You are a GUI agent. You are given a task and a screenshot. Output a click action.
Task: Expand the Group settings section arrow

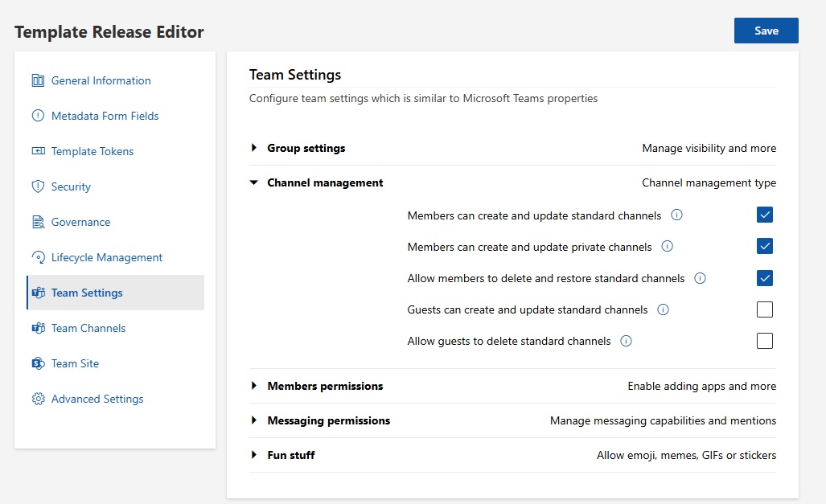click(254, 148)
